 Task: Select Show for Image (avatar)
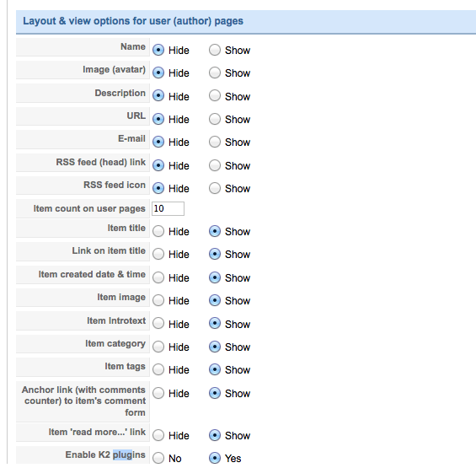click(x=215, y=73)
